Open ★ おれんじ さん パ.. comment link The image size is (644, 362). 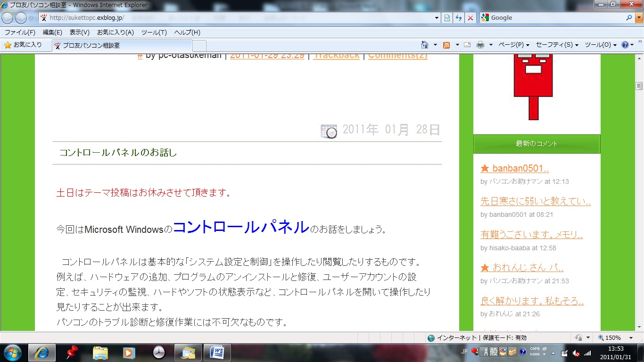[522, 267]
